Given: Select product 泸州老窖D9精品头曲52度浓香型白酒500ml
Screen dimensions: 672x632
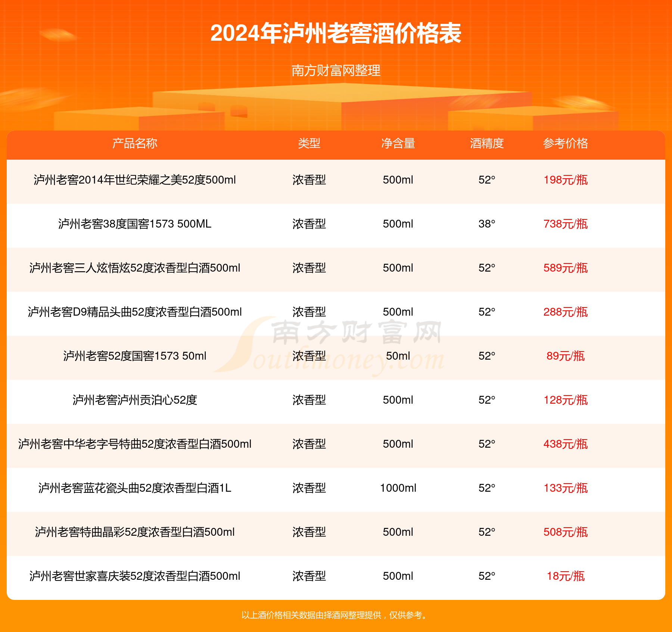Looking at the screenshot, I should click(135, 312).
